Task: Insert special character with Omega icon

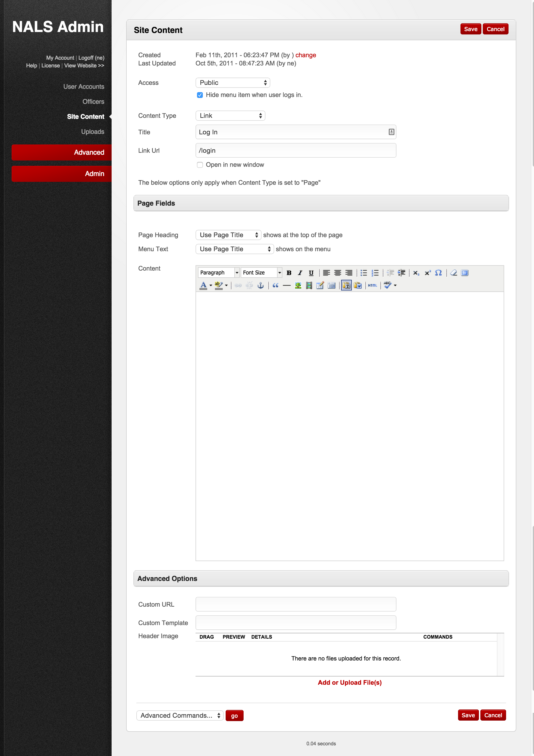Action: [x=438, y=273]
